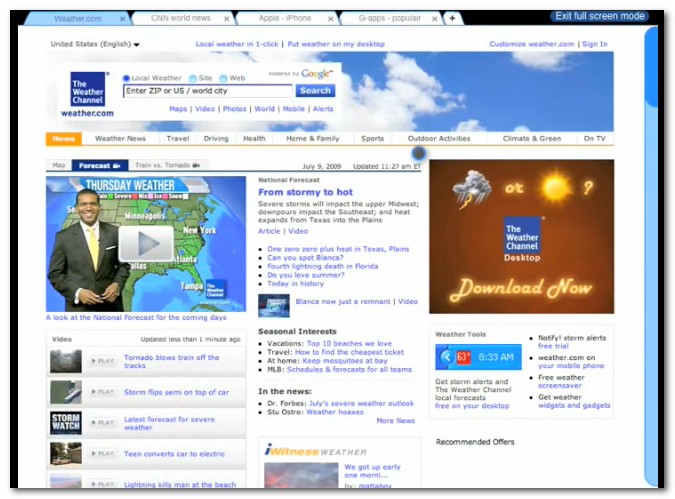Viewport: 675px width, 499px height.
Task: Click Exit full screen mode
Action: [600, 16]
